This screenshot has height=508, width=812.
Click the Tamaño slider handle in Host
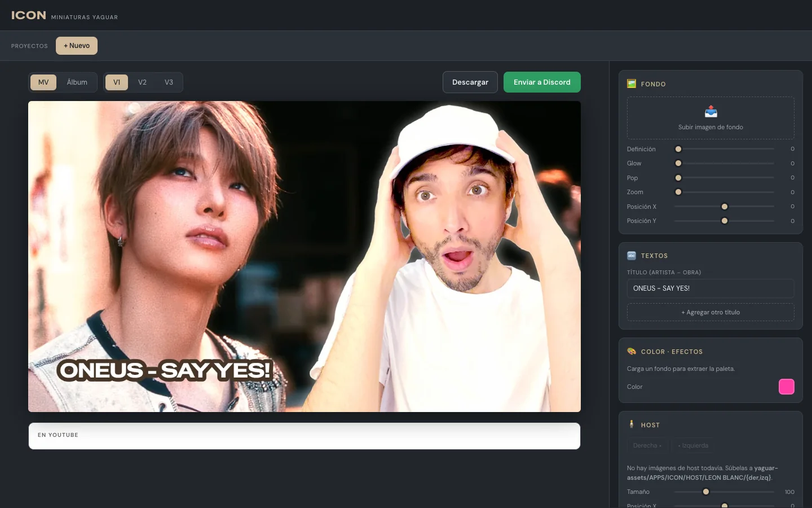point(706,492)
